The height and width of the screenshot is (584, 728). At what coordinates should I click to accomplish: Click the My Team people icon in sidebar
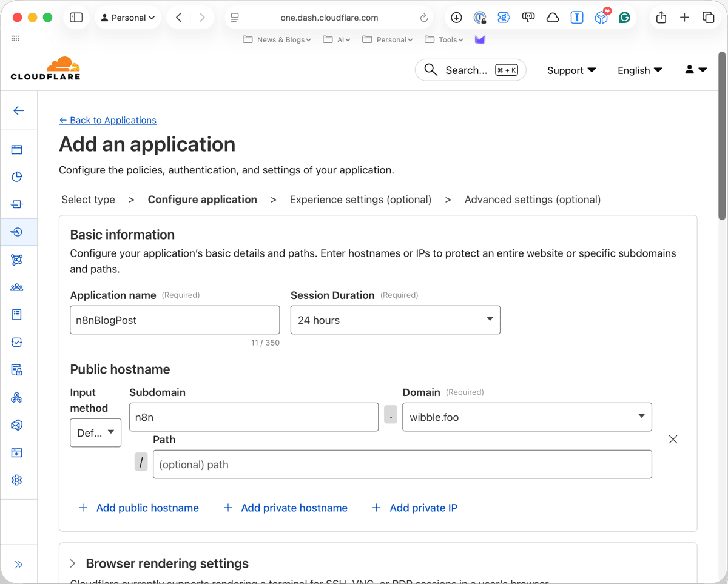pyautogui.click(x=18, y=287)
